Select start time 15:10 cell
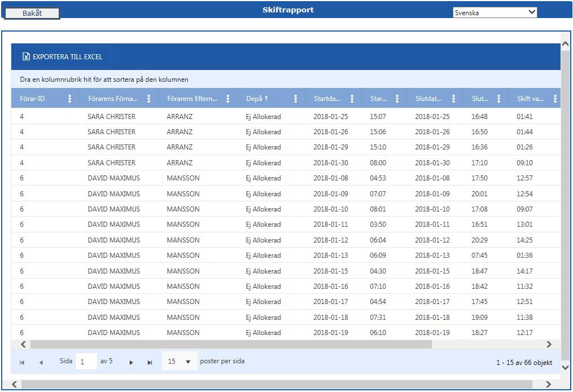Viewport: 573px width, 392px height. [x=378, y=147]
